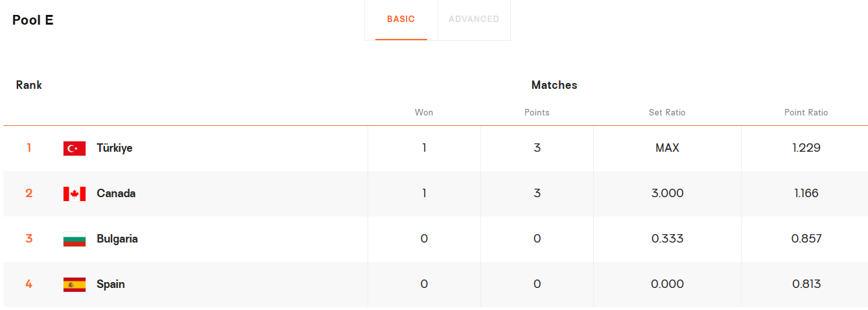The image size is (868, 310).
Task: Click the Pool E heading
Action: (x=33, y=20)
